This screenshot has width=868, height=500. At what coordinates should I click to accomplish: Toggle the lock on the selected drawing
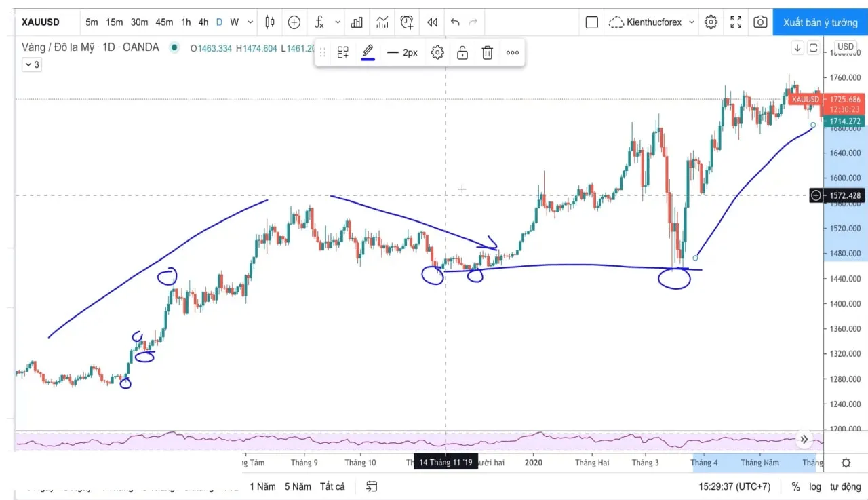pos(462,52)
